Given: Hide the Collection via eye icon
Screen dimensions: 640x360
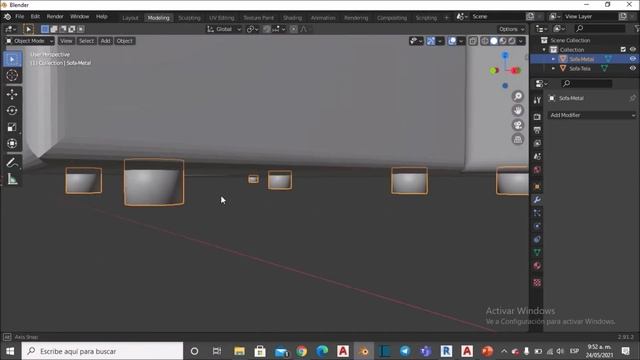Looking at the screenshot, I should tap(632, 49).
